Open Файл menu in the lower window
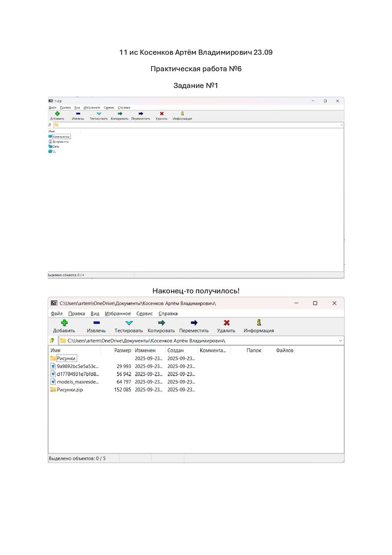 coord(56,314)
